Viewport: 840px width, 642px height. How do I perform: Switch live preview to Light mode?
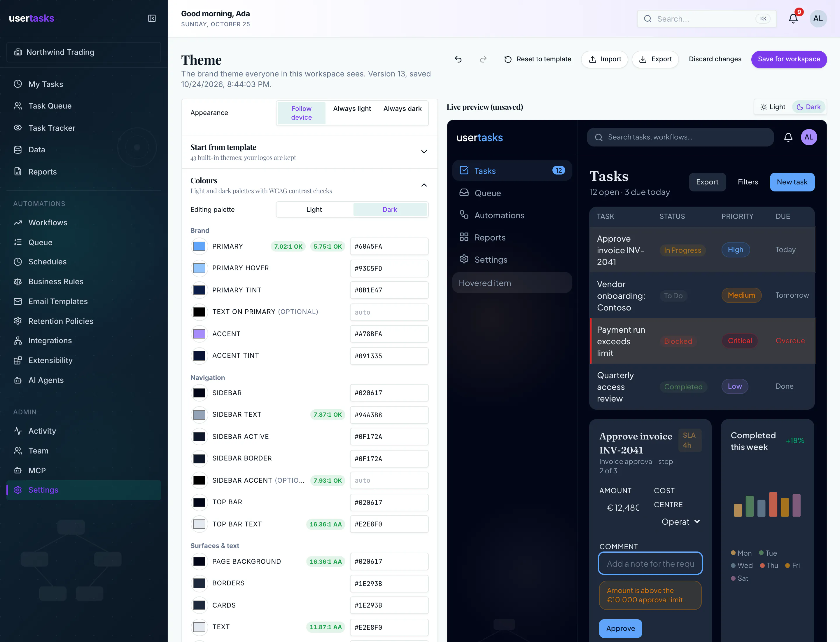[773, 107]
